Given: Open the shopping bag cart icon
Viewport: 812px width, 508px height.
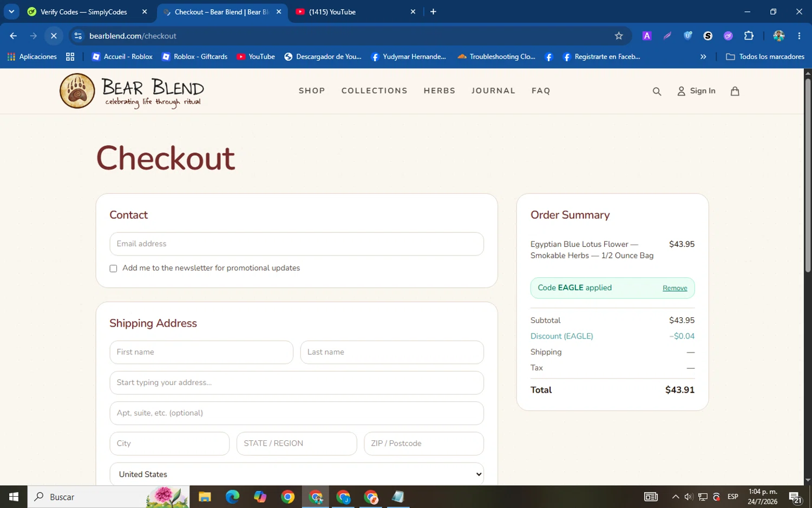Looking at the screenshot, I should [x=735, y=91].
